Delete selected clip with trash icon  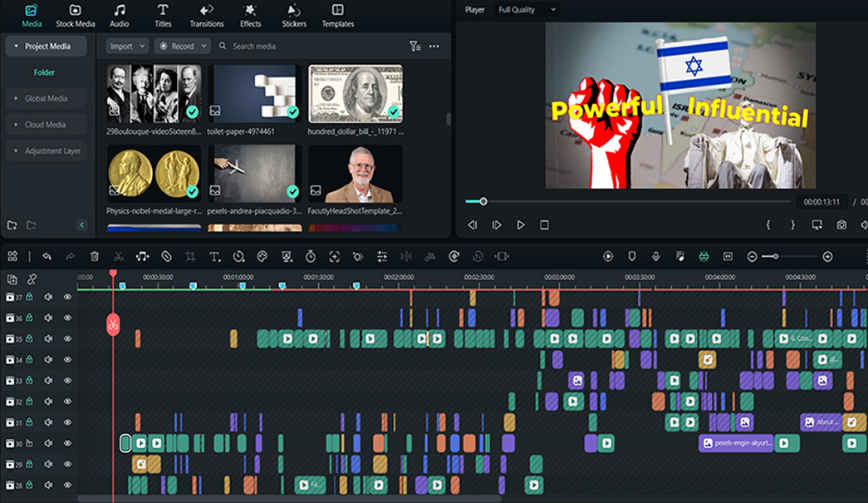coord(95,257)
